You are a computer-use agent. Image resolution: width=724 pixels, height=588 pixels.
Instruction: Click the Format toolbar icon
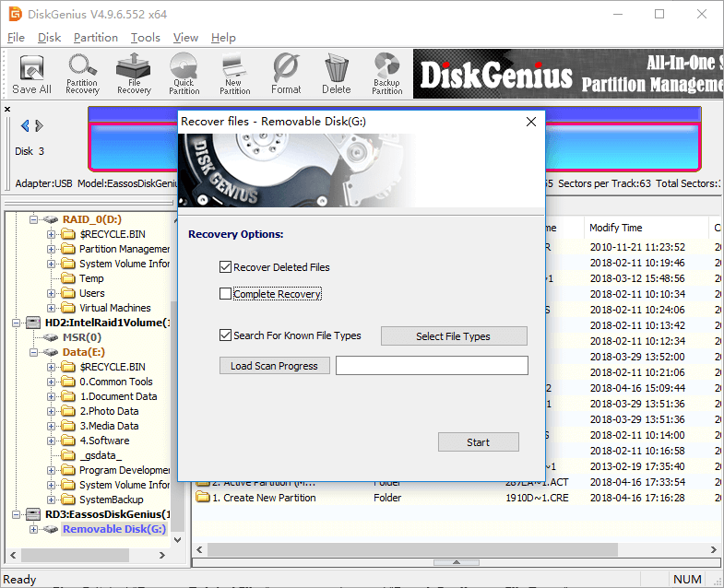coord(286,74)
